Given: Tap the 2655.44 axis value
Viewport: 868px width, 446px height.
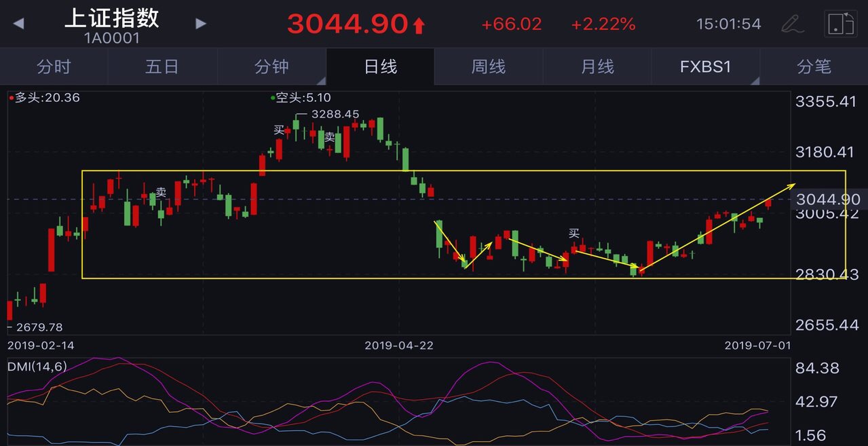Looking at the screenshot, I should click(827, 325).
